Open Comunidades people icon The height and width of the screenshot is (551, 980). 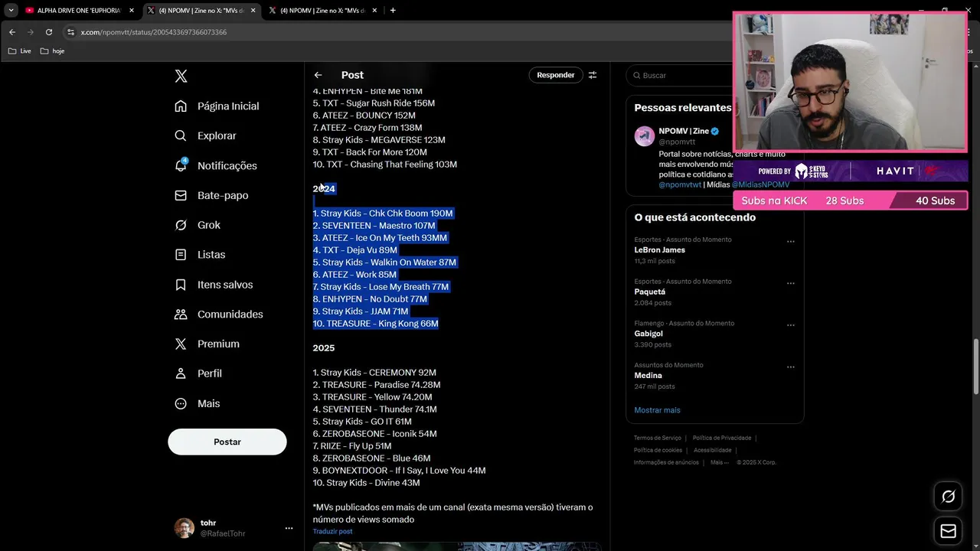coord(181,314)
